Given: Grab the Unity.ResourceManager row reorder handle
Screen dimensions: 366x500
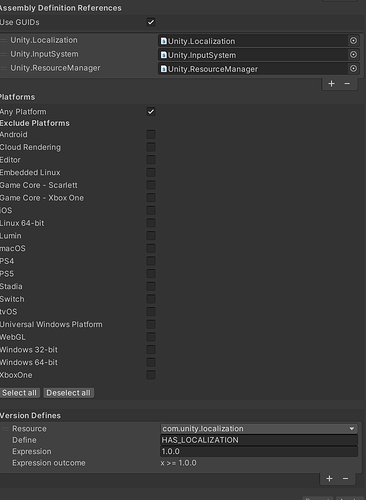Looking at the screenshot, I should coord(4,68).
